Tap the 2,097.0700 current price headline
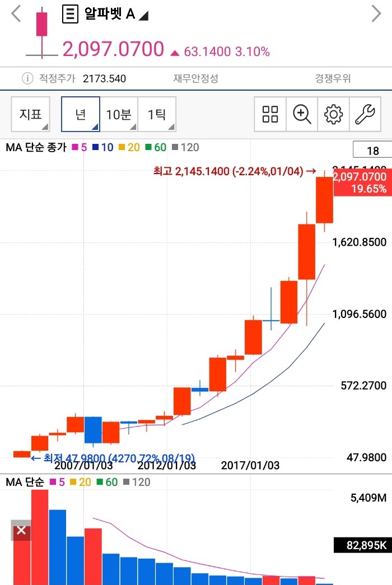 tap(113, 49)
